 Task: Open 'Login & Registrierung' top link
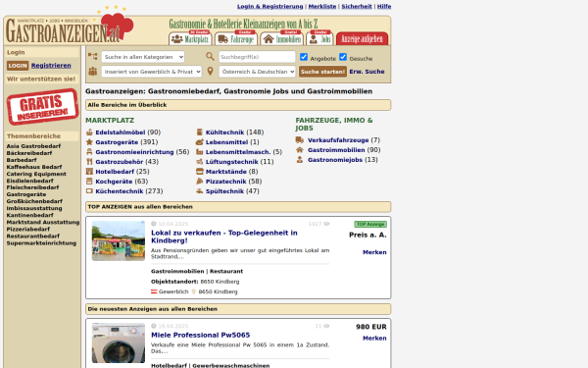270,7
